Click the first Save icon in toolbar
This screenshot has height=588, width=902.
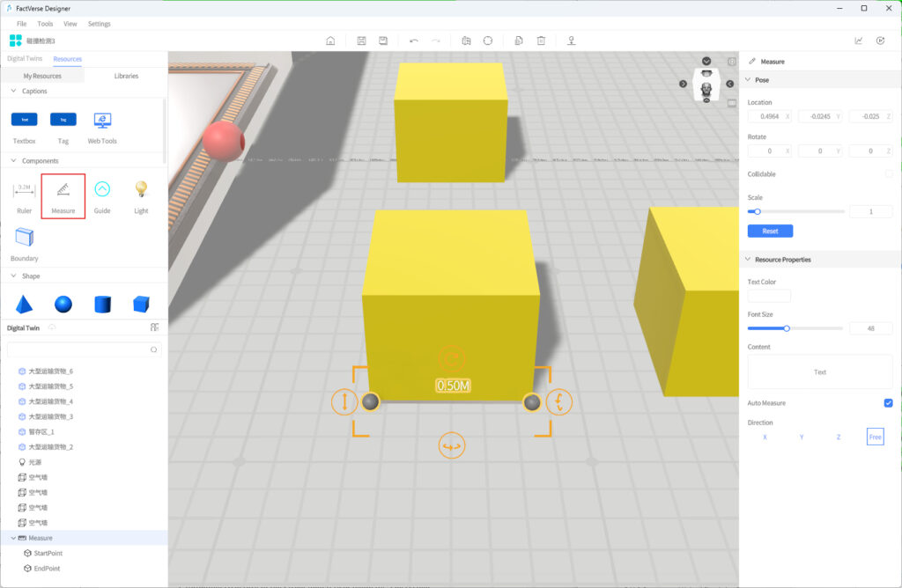click(361, 40)
